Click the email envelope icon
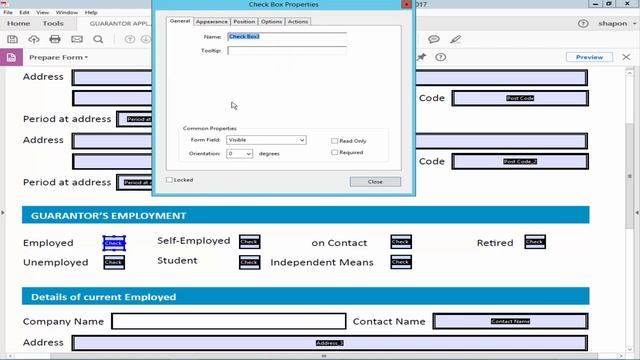 77,39
